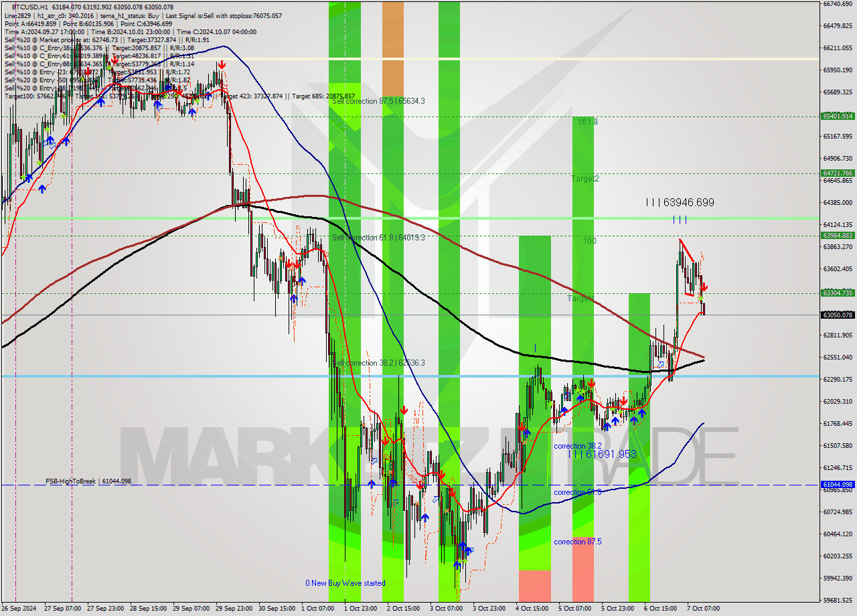Click the red sell arrow near the 29 Sep peak
Viewport: 857px width, 616px height.
click(221, 65)
